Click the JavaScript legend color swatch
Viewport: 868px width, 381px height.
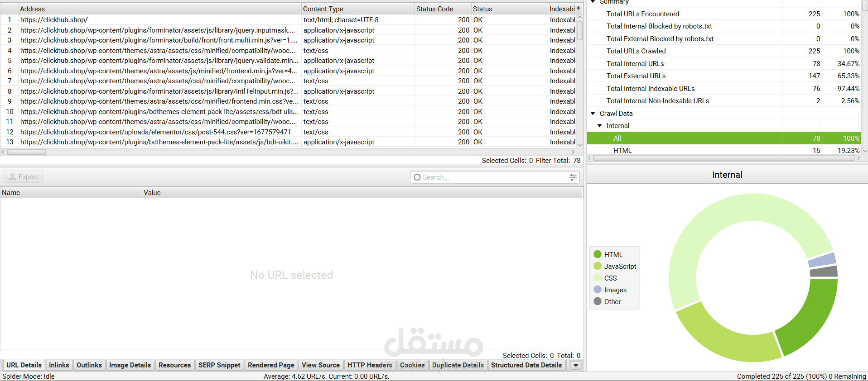(x=598, y=266)
